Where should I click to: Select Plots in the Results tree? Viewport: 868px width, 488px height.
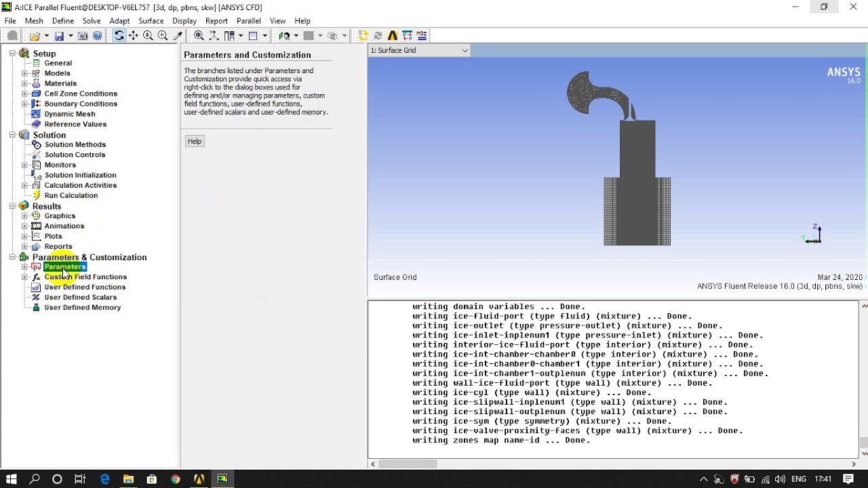[x=53, y=236]
